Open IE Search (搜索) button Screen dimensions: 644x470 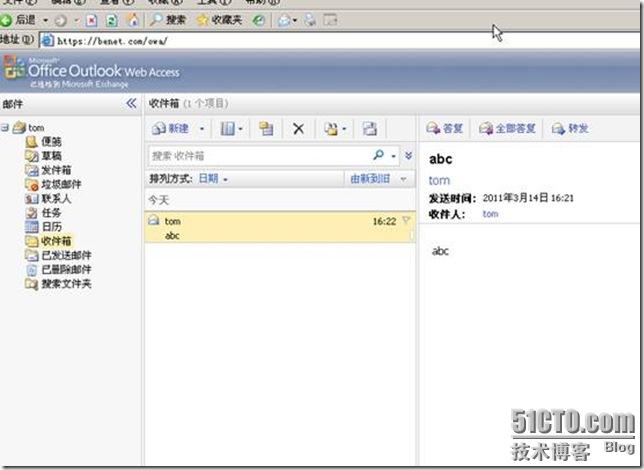[168, 20]
